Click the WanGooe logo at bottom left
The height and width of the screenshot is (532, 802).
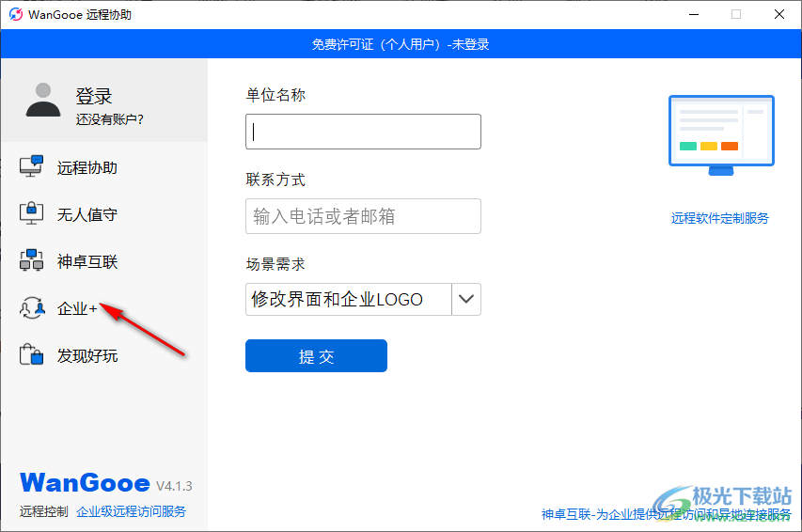click(85, 483)
